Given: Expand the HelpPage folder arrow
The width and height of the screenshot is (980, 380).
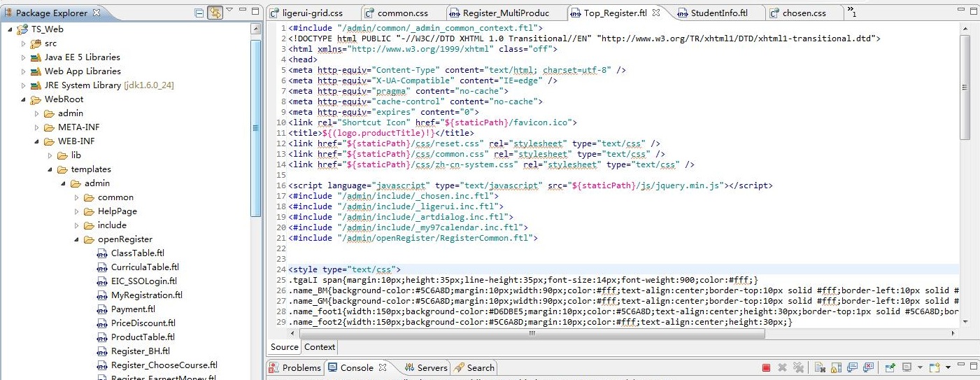Looking at the screenshot, I should (76, 211).
